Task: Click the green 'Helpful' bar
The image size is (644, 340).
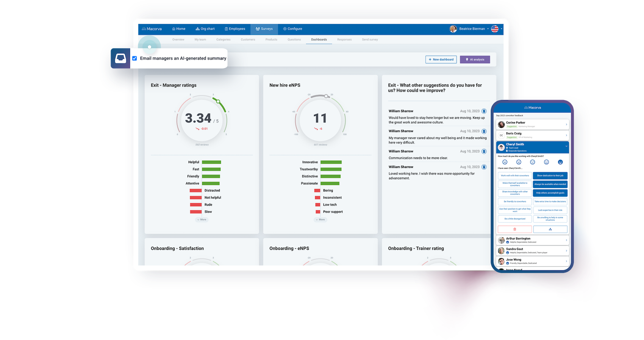Action: (x=211, y=162)
